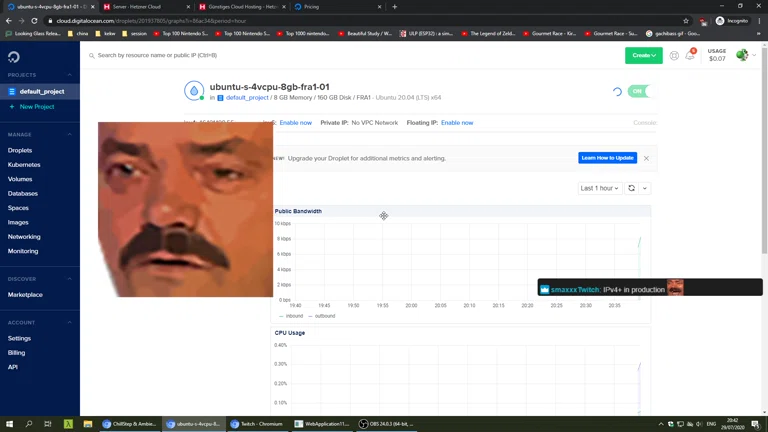This screenshot has height=432, width=768.
Task: Open the dropdown arrow next to refresh
Action: (x=645, y=188)
